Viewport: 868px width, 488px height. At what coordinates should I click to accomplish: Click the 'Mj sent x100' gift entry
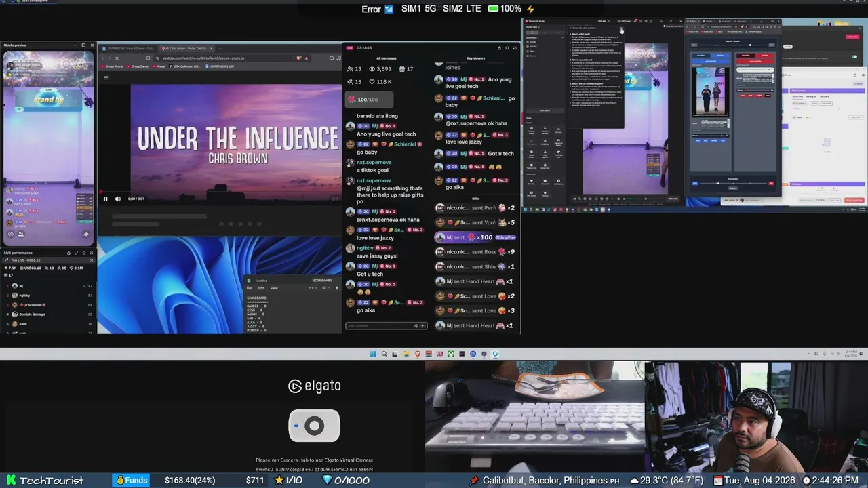475,237
